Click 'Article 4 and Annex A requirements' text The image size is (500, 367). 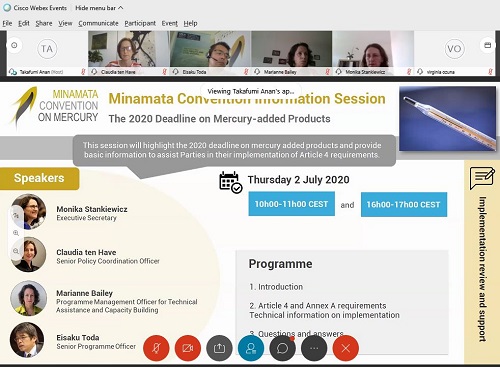pos(322,306)
